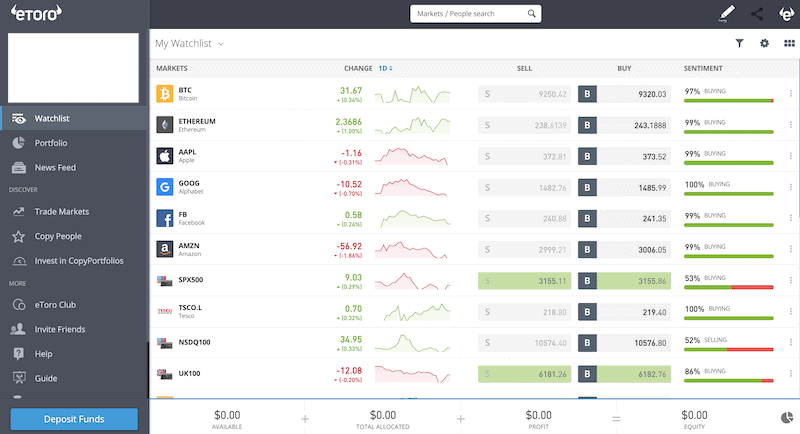The height and width of the screenshot is (434, 800).
Task: Click the TSCO.L market name
Action: click(190, 308)
